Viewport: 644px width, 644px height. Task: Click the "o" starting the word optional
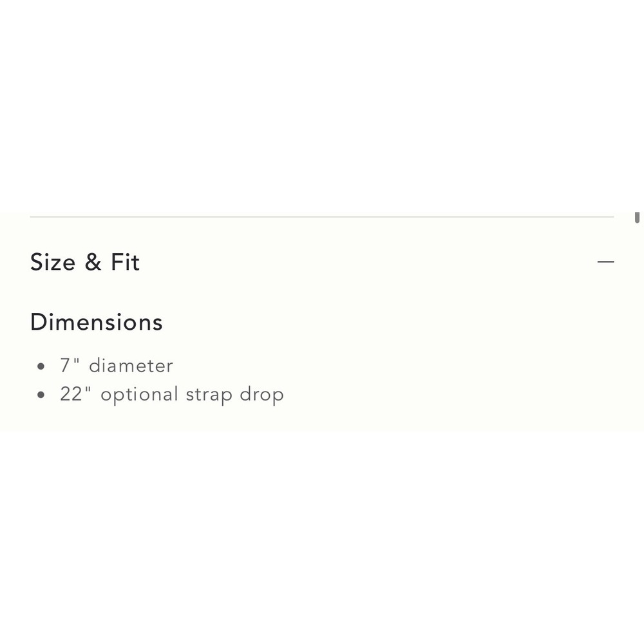click(x=106, y=395)
